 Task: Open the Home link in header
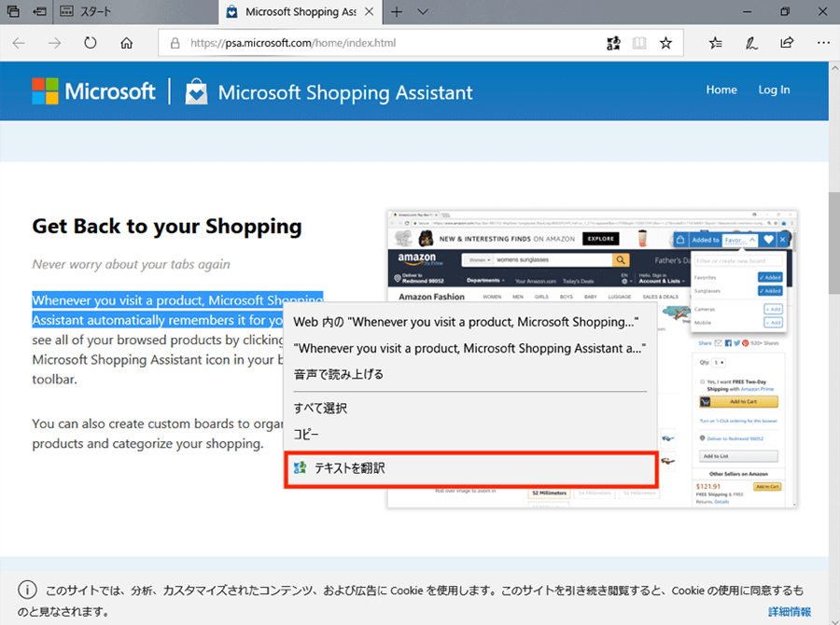point(721,90)
